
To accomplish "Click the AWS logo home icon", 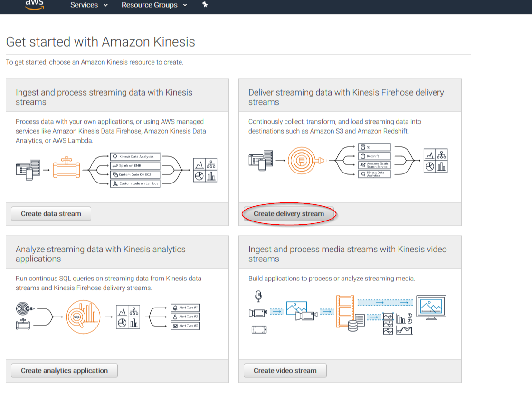I will click(x=34, y=5).
